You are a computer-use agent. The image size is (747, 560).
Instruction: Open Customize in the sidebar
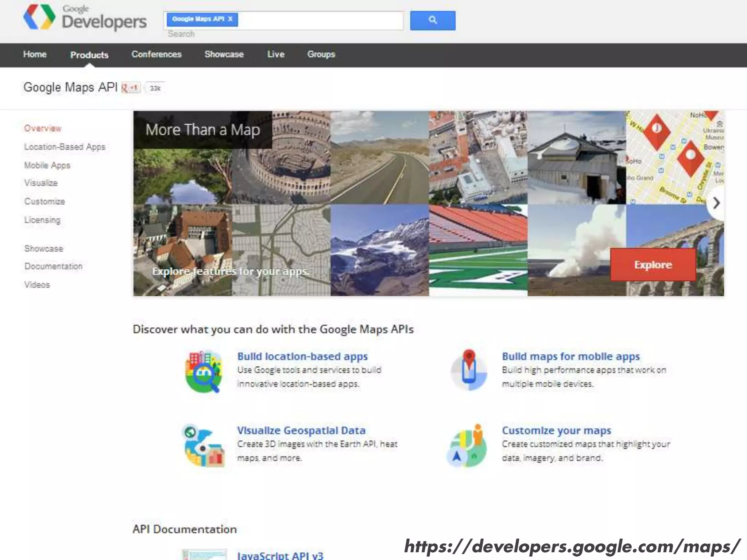[x=44, y=201]
